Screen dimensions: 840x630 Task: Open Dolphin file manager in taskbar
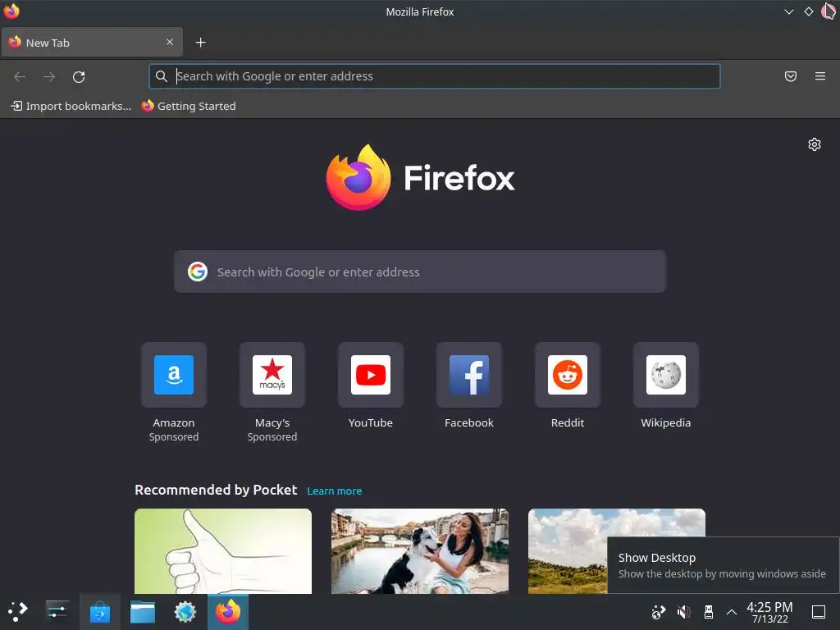click(143, 612)
